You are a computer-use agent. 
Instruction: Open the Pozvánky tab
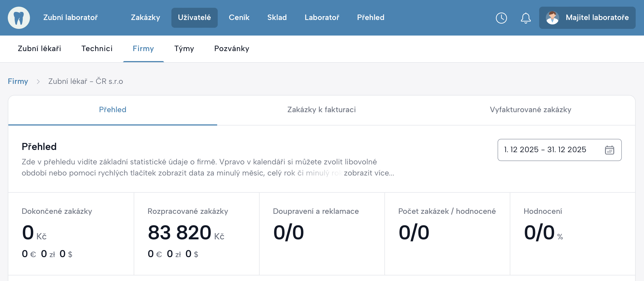point(232,49)
